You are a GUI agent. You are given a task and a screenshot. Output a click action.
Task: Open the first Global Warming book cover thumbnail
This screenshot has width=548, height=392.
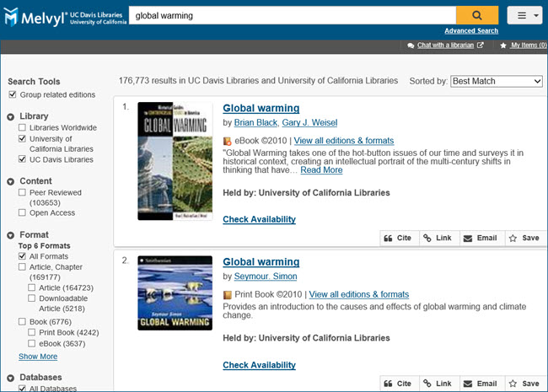pos(175,161)
